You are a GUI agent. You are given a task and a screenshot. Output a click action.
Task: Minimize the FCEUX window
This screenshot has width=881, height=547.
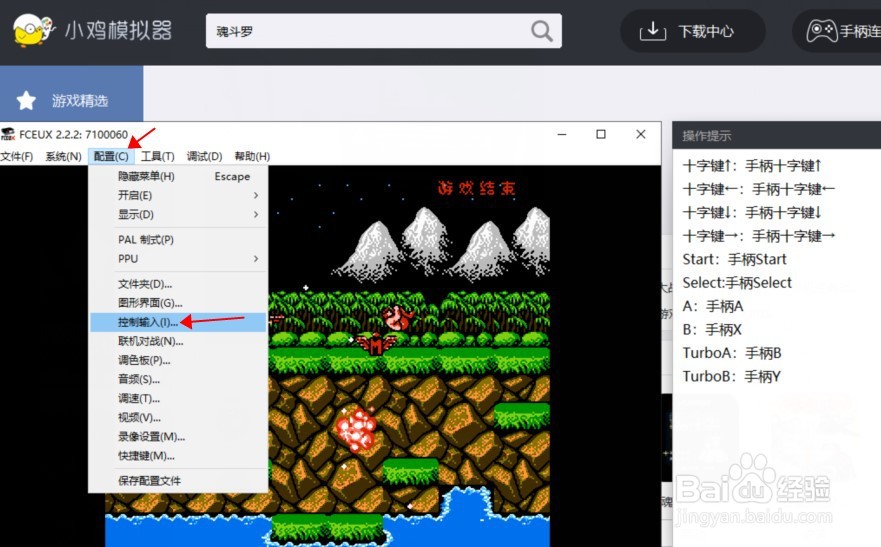point(562,134)
